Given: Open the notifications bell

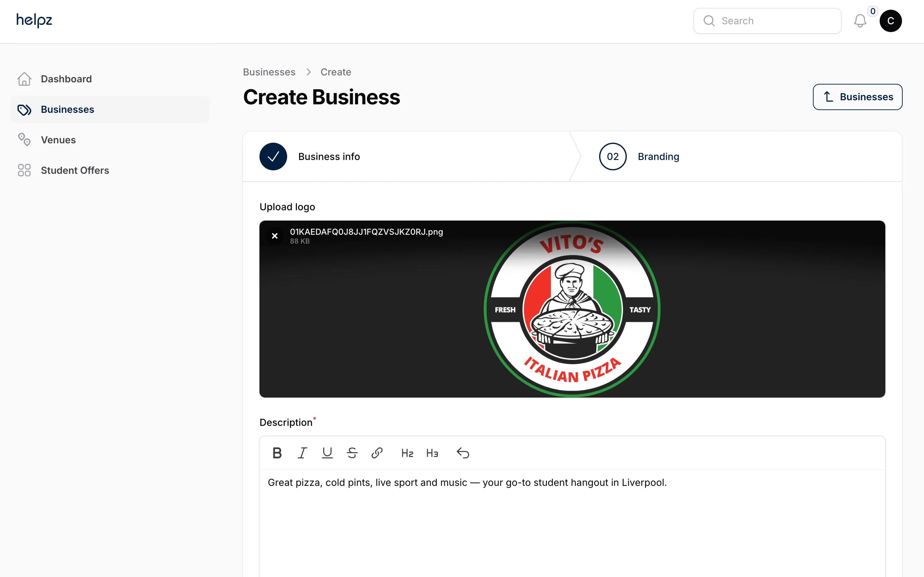Looking at the screenshot, I should [x=860, y=21].
